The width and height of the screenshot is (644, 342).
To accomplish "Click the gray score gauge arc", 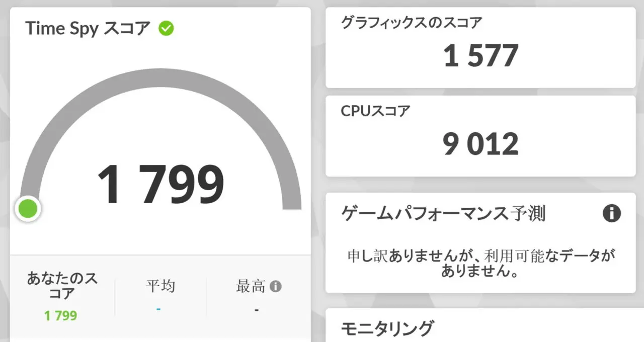I will (x=160, y=81).
